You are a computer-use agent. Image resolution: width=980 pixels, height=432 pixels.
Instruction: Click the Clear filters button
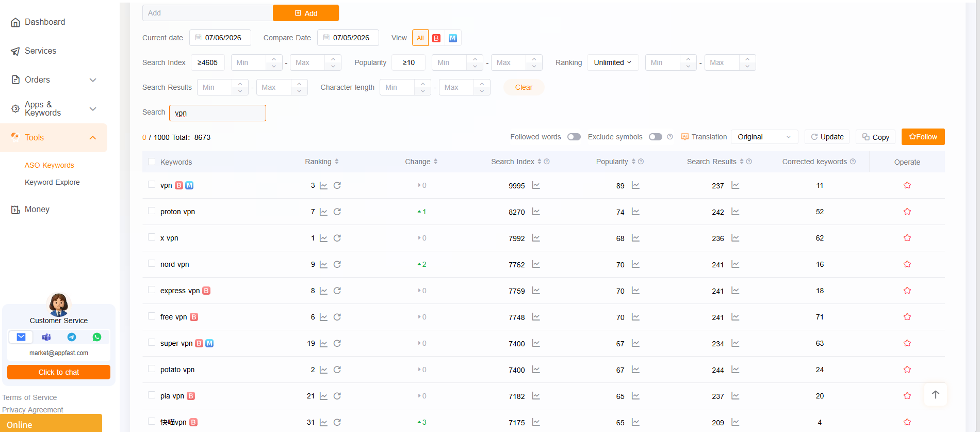coord(524,87)
